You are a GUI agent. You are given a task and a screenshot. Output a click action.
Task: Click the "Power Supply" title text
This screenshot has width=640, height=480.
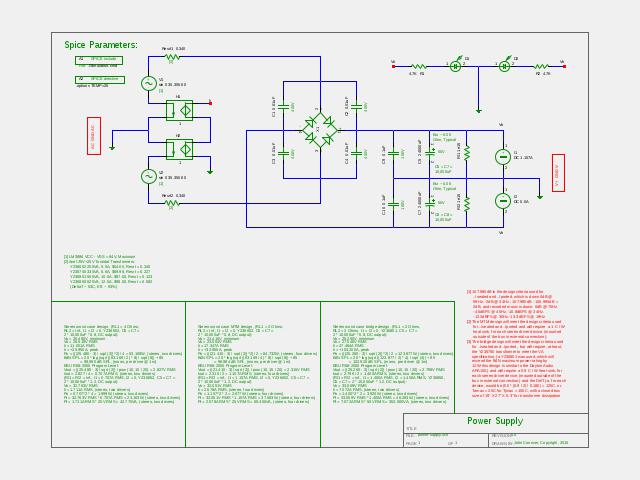495,421
